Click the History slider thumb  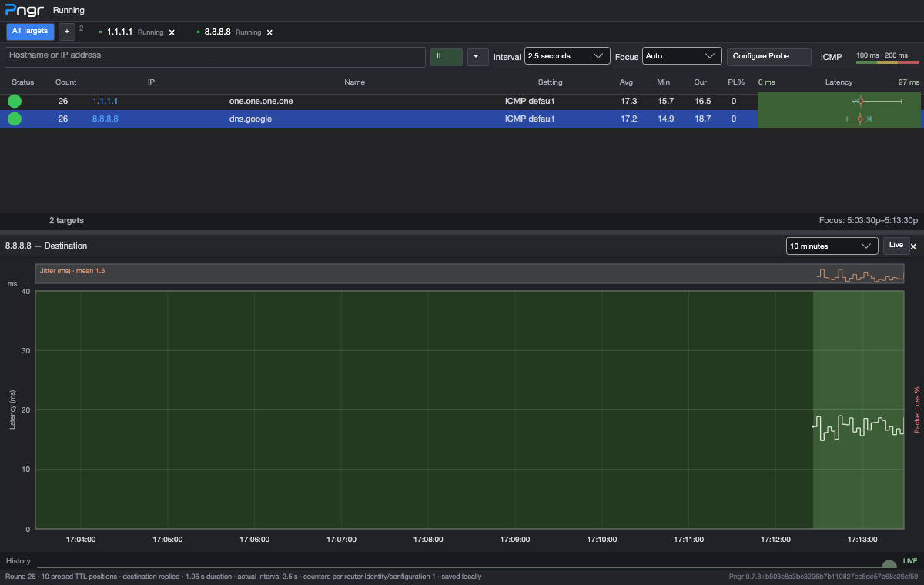pos(889,566)
